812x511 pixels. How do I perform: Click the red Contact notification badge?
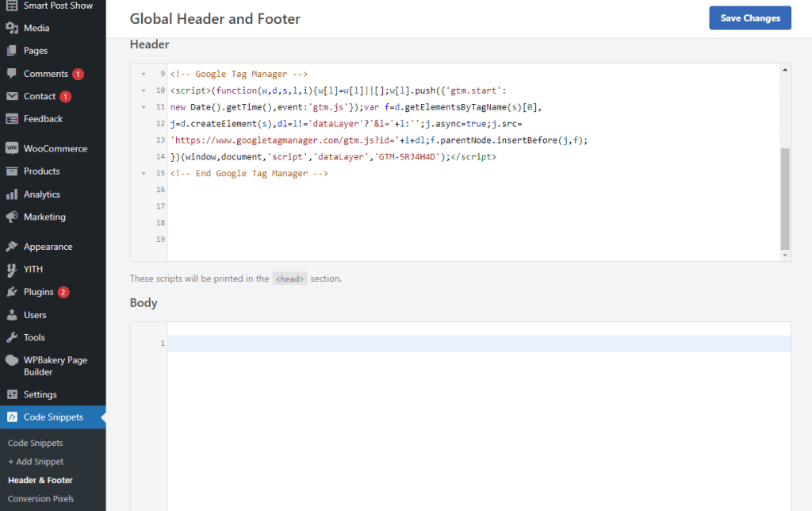65,96
